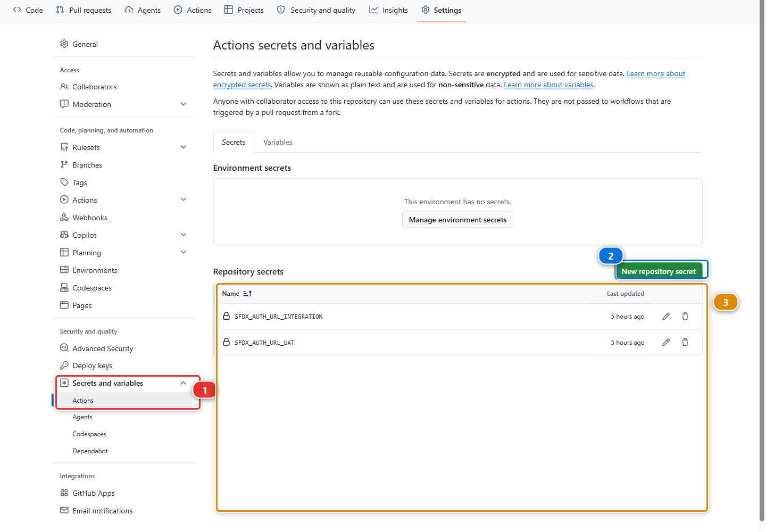The image size is (766, 532).
Task: Click the SFDX_AUTH_URL_UAT secret name
Action: coord(264,343)
